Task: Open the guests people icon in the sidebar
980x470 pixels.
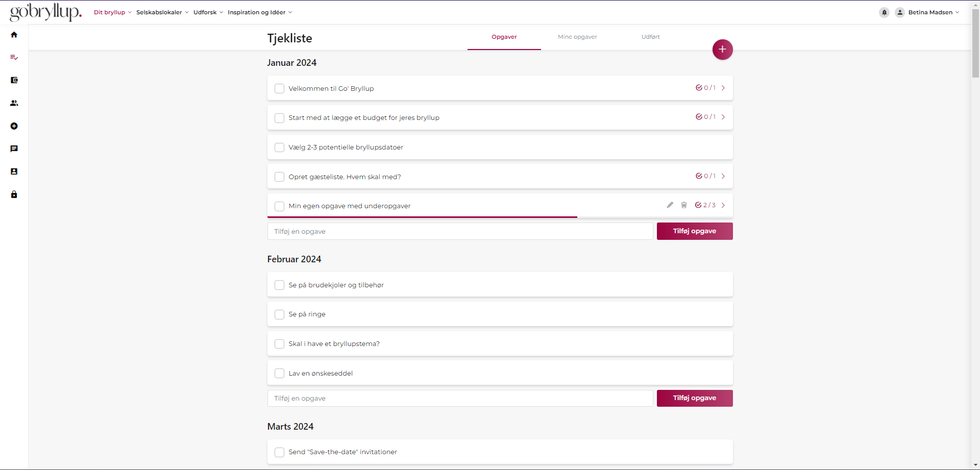Action: click(14, 103)
